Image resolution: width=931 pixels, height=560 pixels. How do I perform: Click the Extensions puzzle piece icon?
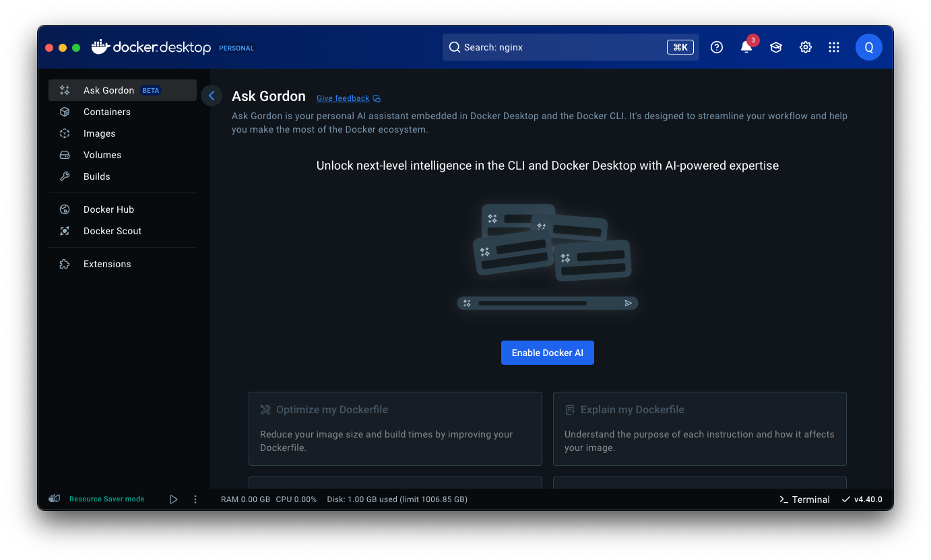pyautogui.click(x=65, y=264)
